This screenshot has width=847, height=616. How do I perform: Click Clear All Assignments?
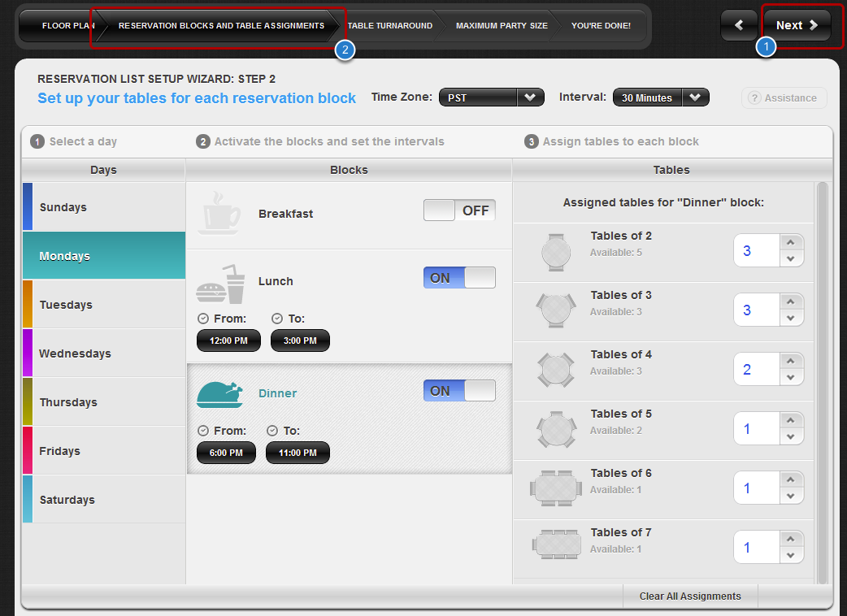[689, 596]
